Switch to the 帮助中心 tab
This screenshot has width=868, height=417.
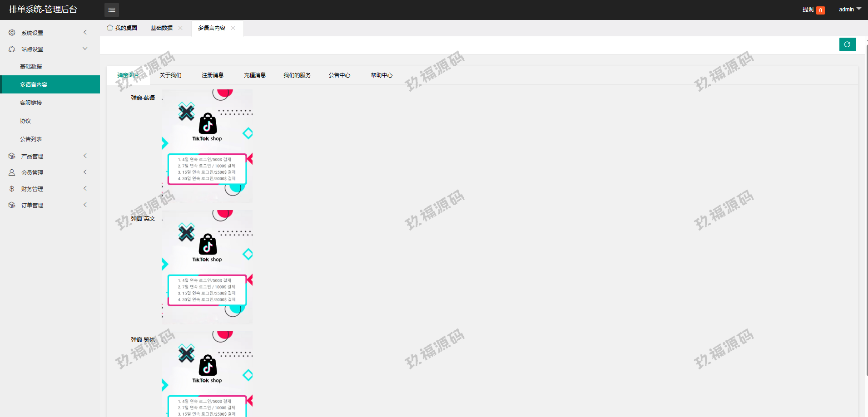tap(382, 75)
